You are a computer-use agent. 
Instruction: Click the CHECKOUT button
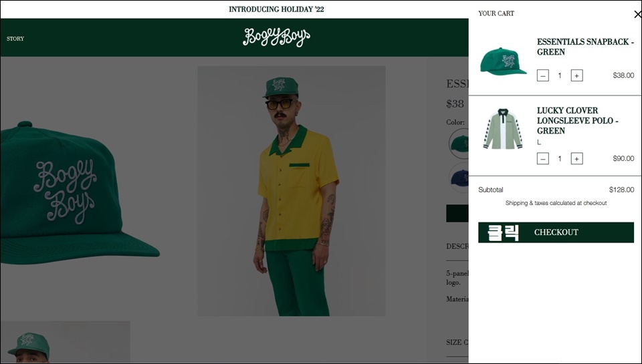pyautogui.click(x=556, y=232)
